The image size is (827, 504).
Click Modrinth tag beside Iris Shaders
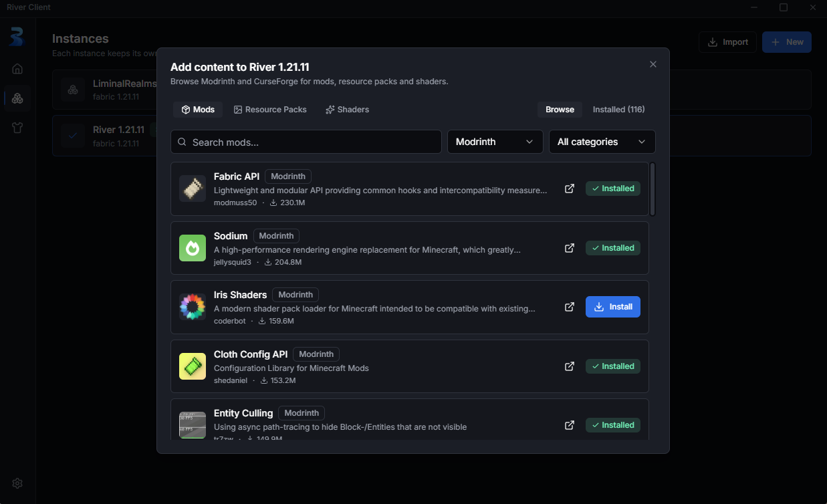click(296, 295)
